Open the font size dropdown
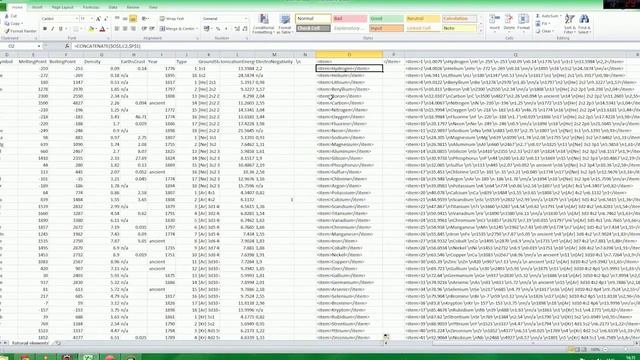The image size is (640, 360). (x=91, y=19)
